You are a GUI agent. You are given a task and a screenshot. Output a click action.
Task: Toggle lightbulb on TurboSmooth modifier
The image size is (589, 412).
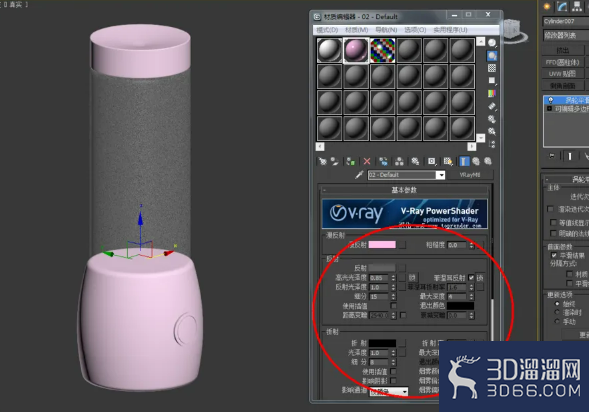click(x=550, y=100)
